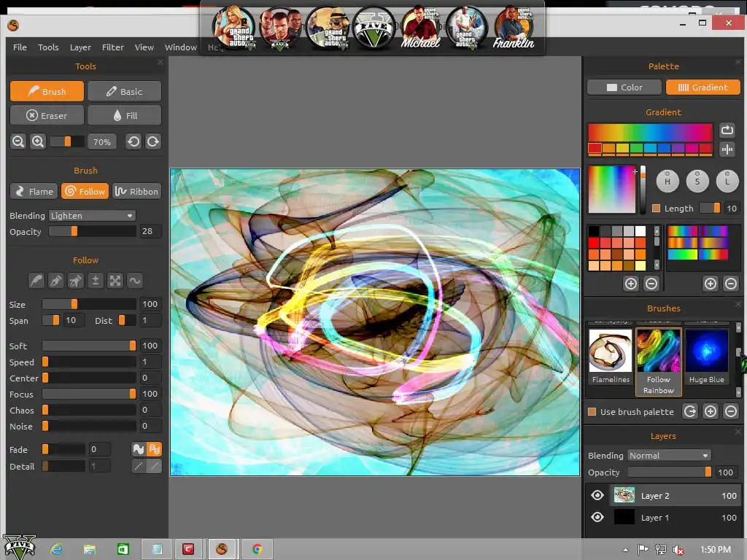Toggle the Length checkbox

(656, 208)
